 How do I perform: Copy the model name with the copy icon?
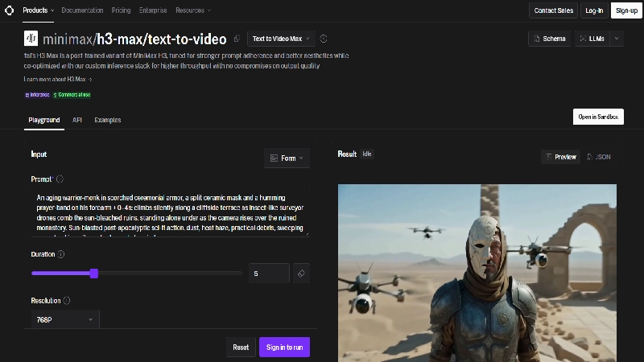point(237,39)
